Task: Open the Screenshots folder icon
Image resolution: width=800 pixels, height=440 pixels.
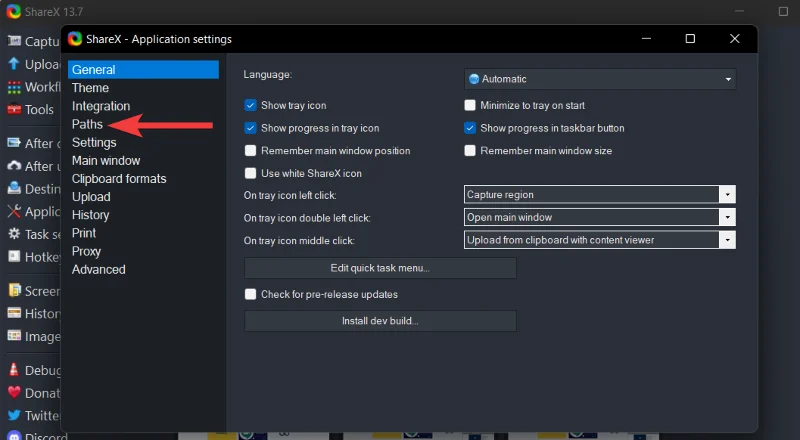Action: (x=14, y=290)
